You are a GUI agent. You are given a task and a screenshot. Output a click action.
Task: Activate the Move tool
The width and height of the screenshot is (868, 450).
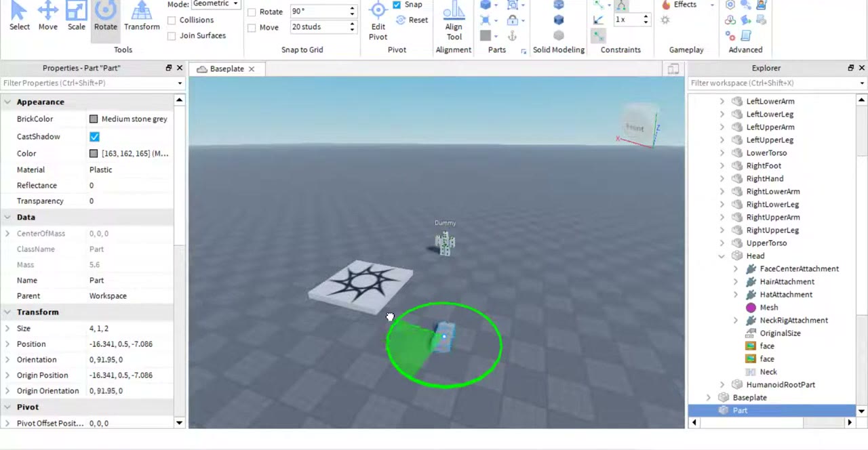click(47, 16)
